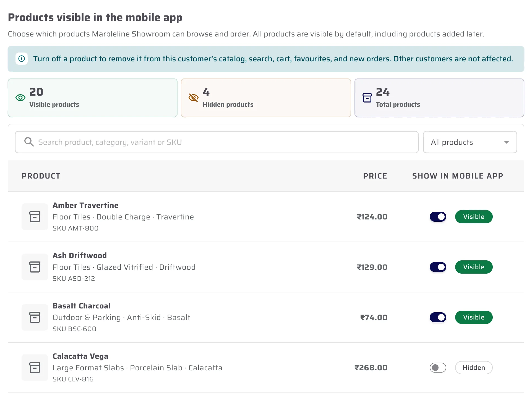Click the Amber Travertine product thumbnail icon
Image resolution: width=532 pixels, height=398 pixels.
click(35, 217)
